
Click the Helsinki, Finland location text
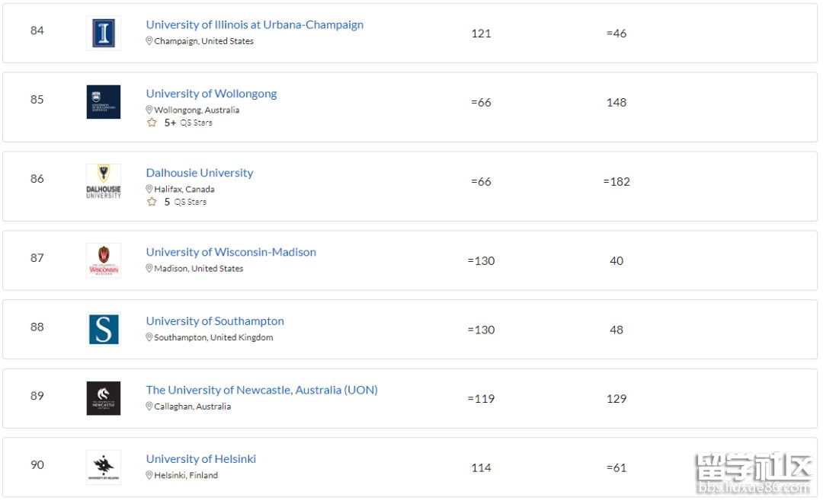(x=186, y=475)
